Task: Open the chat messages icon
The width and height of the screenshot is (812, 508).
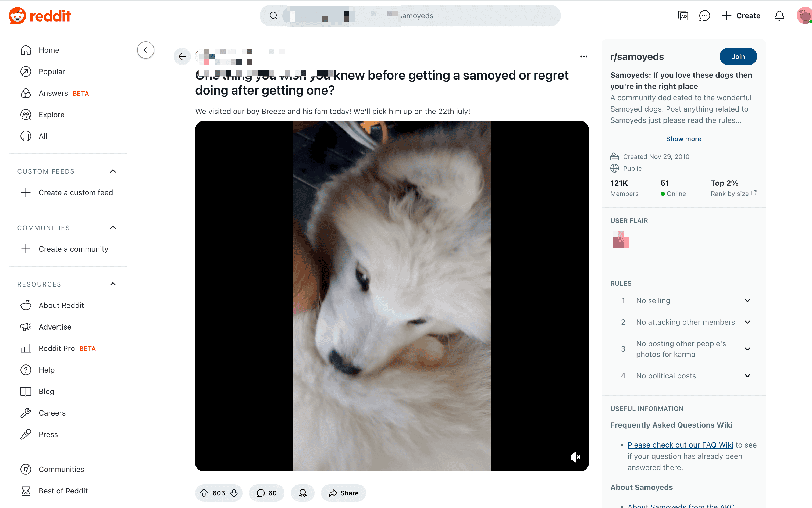Action: (x=704, y=16)
